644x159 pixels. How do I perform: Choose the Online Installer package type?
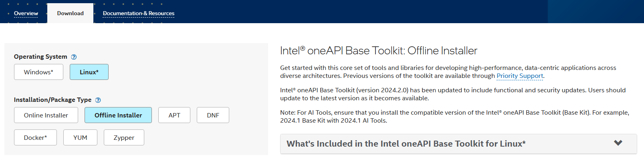click(46, 115)
